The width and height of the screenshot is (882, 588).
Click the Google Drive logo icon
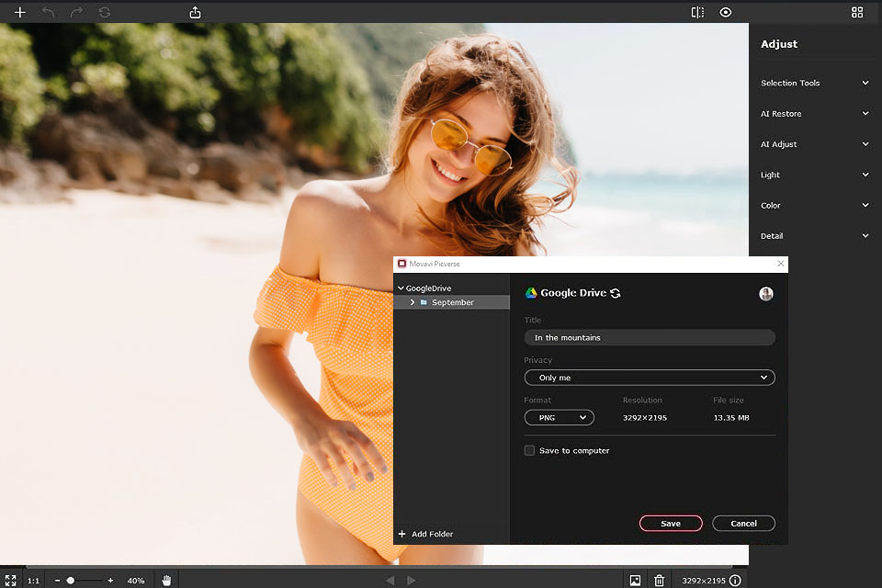(x=530, y=292)
